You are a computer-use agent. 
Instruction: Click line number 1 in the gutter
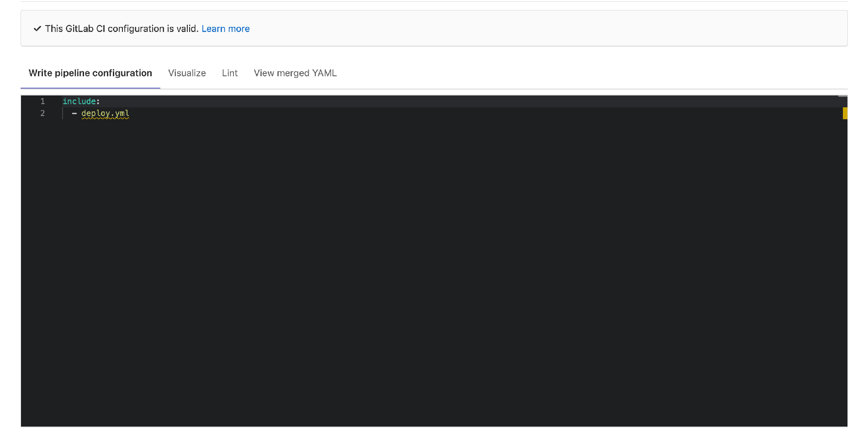point(42,101)
